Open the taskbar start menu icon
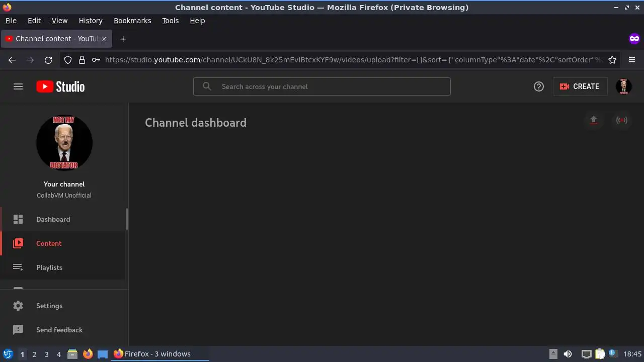Viewport: 644px width, 362px height. pos(8,354)
